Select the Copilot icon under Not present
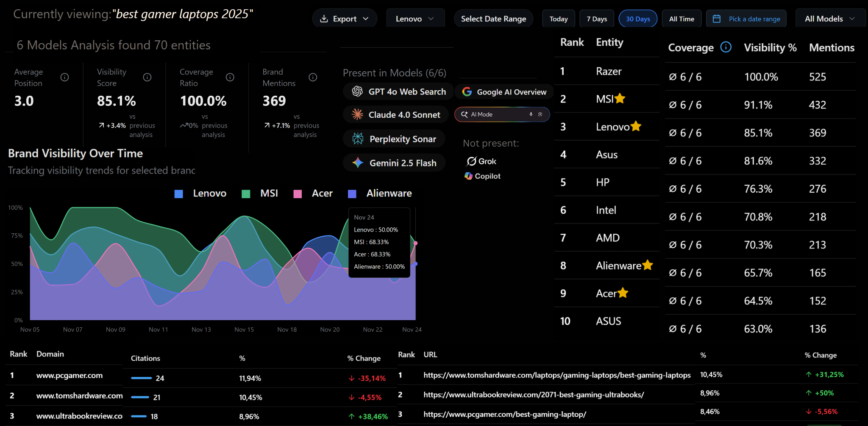Viewport: 868px width, 426px height. point(468,176)
